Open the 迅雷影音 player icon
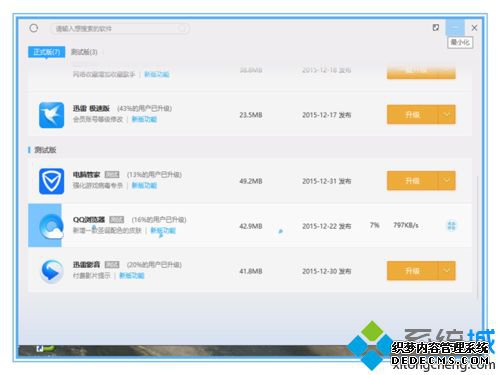Screen dimensions: 500x375 [51, 271]
